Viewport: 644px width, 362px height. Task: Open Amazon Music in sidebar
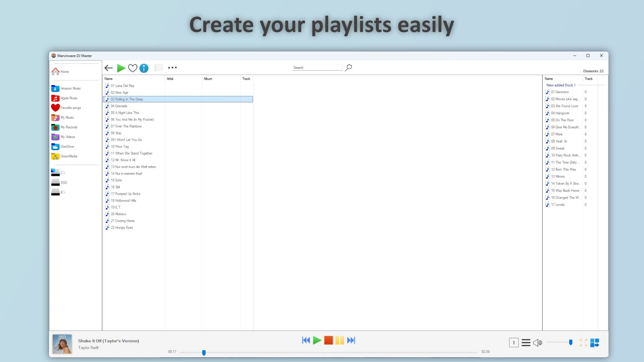70,88
